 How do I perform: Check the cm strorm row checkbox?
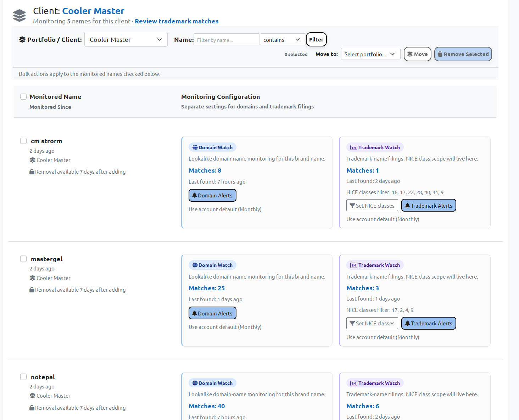pos(23,141)
